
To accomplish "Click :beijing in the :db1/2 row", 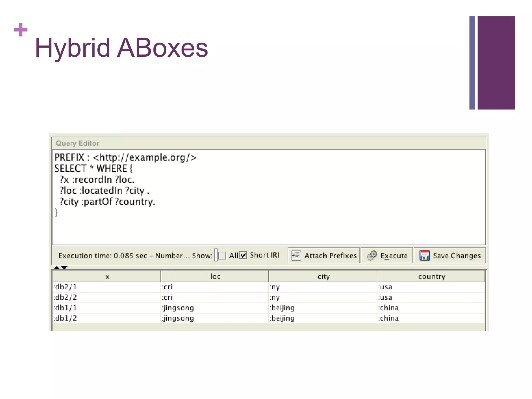I will (323, 318).
